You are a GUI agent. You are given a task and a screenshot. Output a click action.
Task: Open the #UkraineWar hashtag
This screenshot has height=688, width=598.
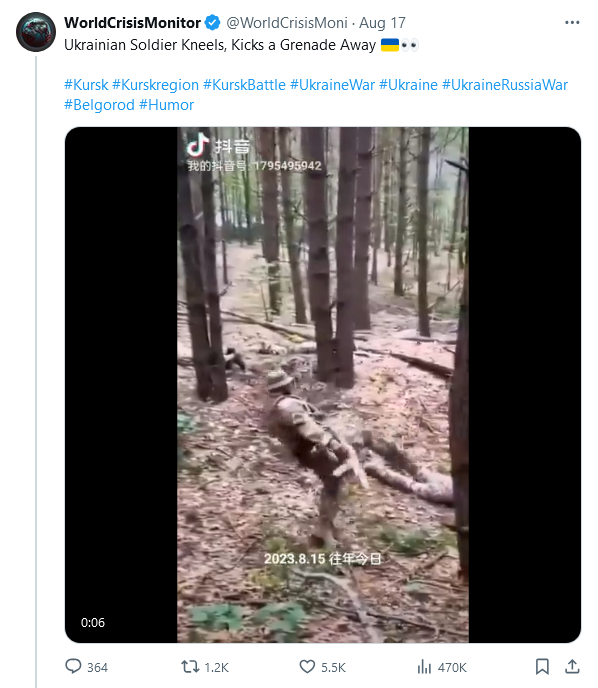click(x=333, y=85)
